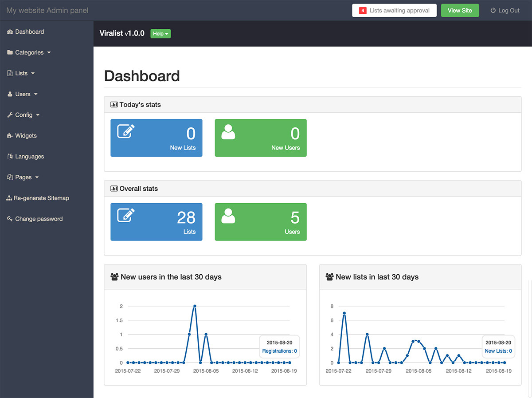The height and width of the screenshot is (398, 532).
Task: Click the Widgets puzzle piece icon
Action: (x=10, y=136)
